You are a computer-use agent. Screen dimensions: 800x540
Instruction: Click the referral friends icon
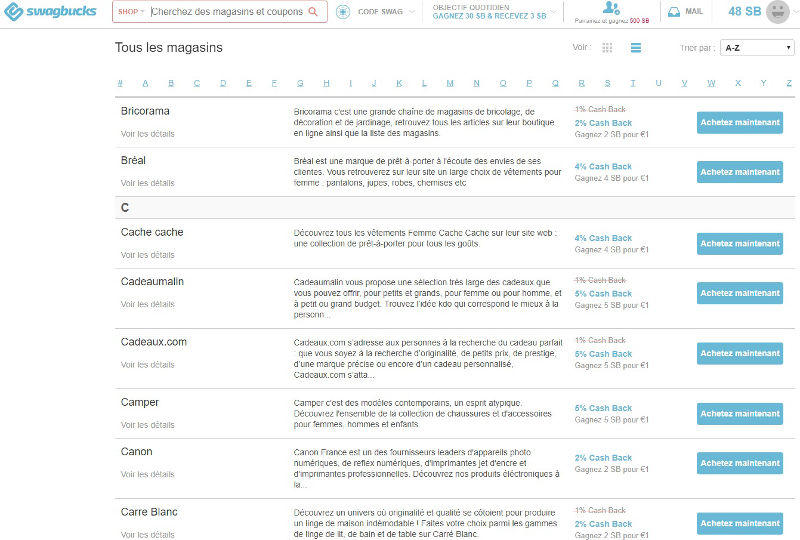tap(611, 8)
